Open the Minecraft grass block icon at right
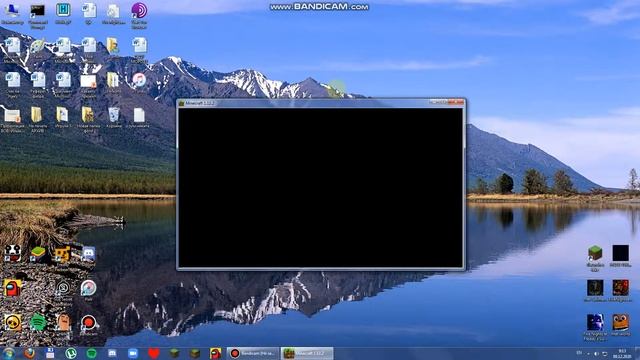The image size is (640, 360). pos(595,253)
